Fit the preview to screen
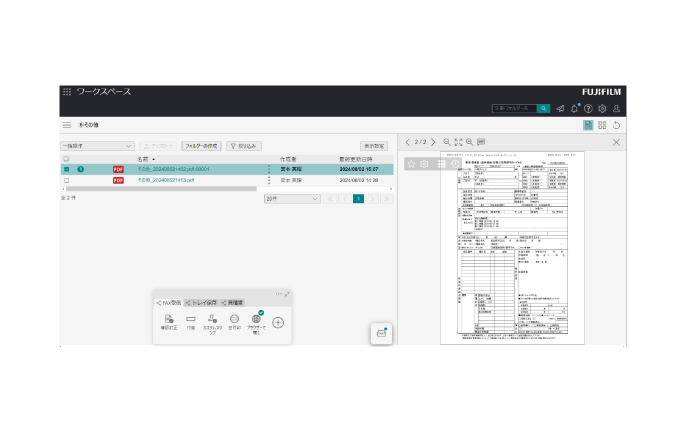Image resolution: width=686 pixels, height=431 pixels. point(458,142)
